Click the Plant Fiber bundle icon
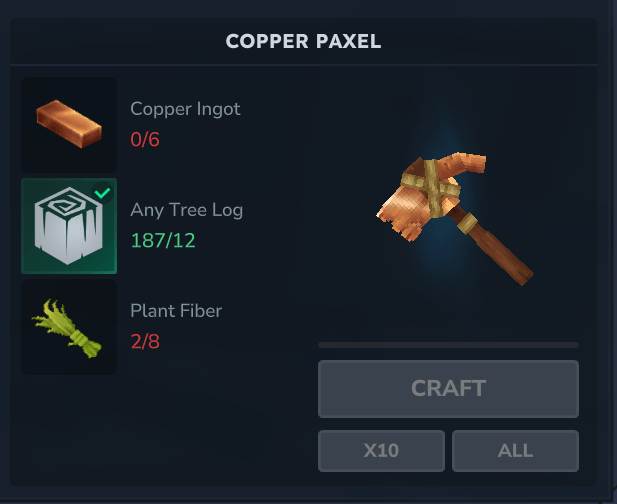This screenshot has width=617, height=504. coord(69,327)
